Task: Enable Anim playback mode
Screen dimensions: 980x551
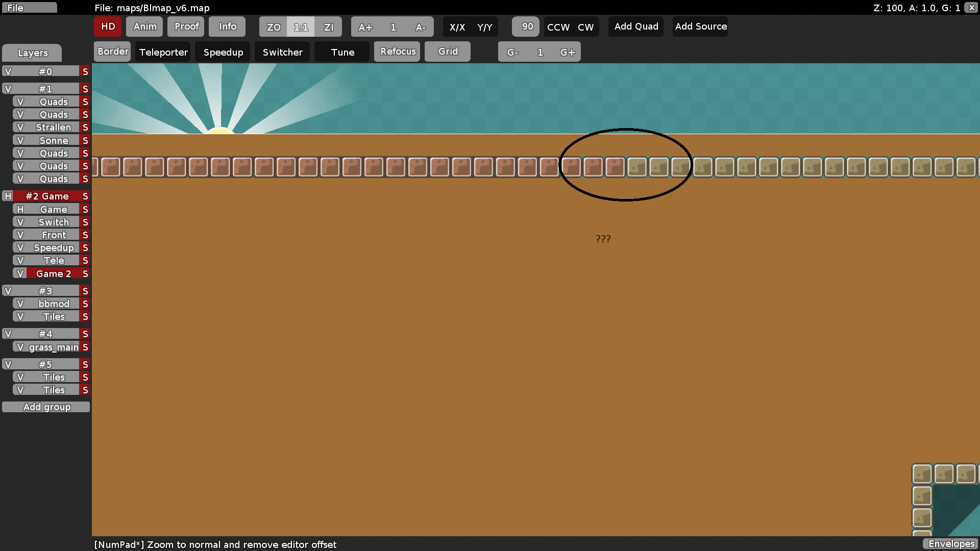Action: [144, 27]
